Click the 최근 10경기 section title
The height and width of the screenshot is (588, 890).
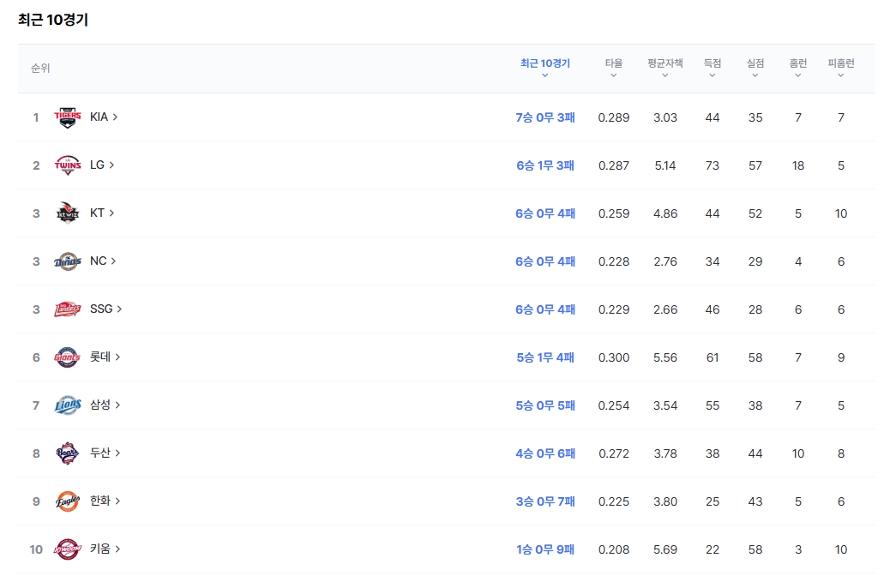(53, 20)
